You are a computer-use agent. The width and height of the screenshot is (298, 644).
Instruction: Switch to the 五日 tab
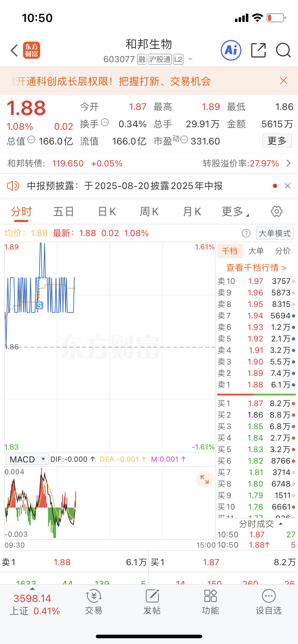tap(64, 212)
